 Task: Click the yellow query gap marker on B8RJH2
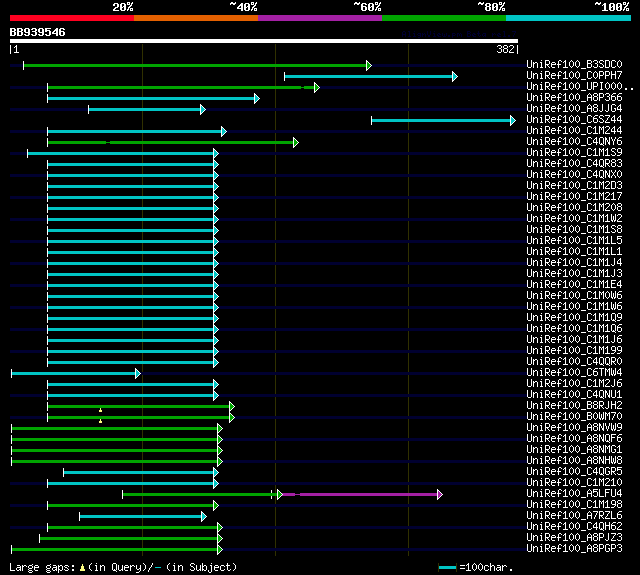coord(100,410)
